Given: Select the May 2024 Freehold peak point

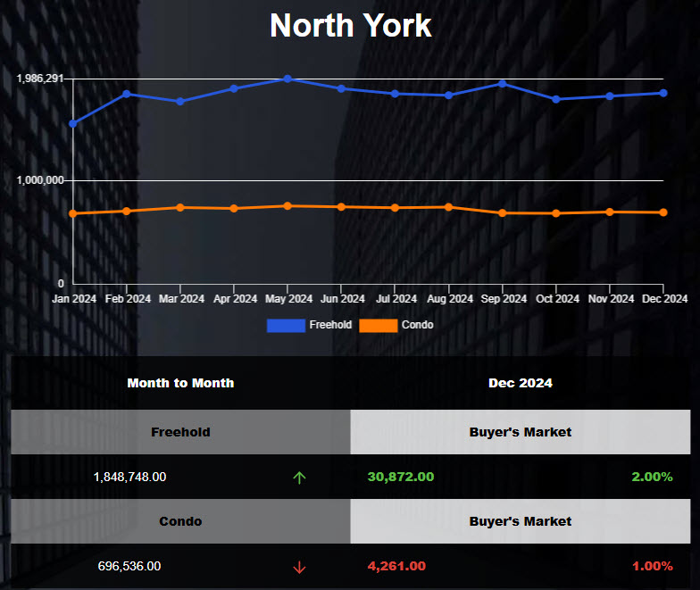Looking at the screenshot, I should pos(287,79).
